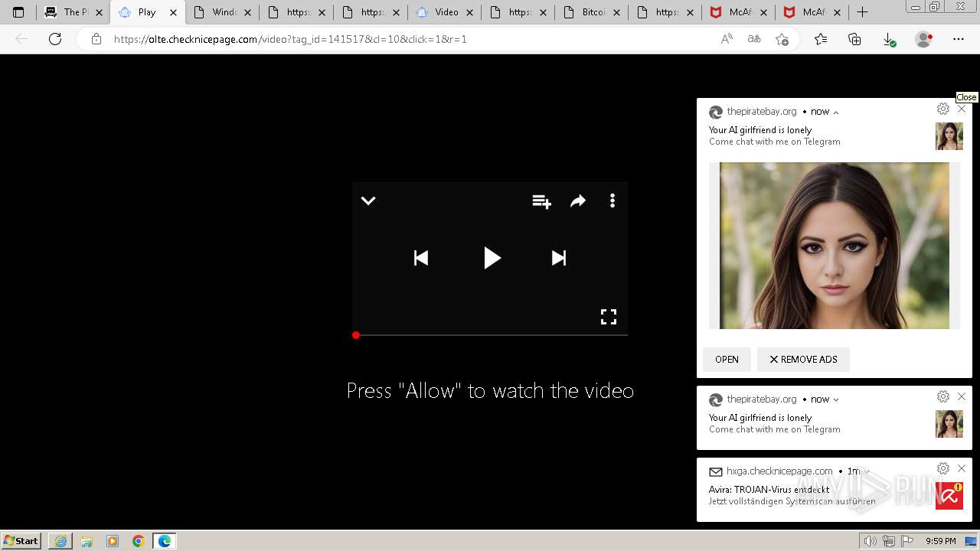980x551 pixels.
Task: View site information lock icon
Action: coord(96,39)
